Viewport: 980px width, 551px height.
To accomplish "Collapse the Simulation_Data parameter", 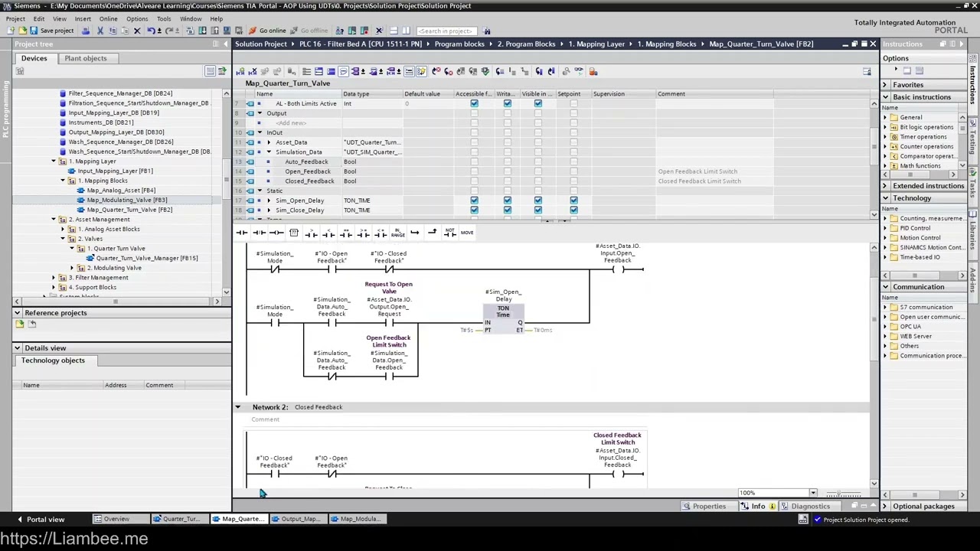I will (268, 152).
